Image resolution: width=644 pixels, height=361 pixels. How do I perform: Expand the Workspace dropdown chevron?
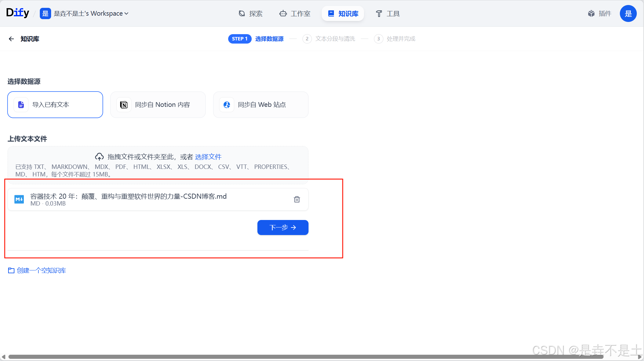126,13
